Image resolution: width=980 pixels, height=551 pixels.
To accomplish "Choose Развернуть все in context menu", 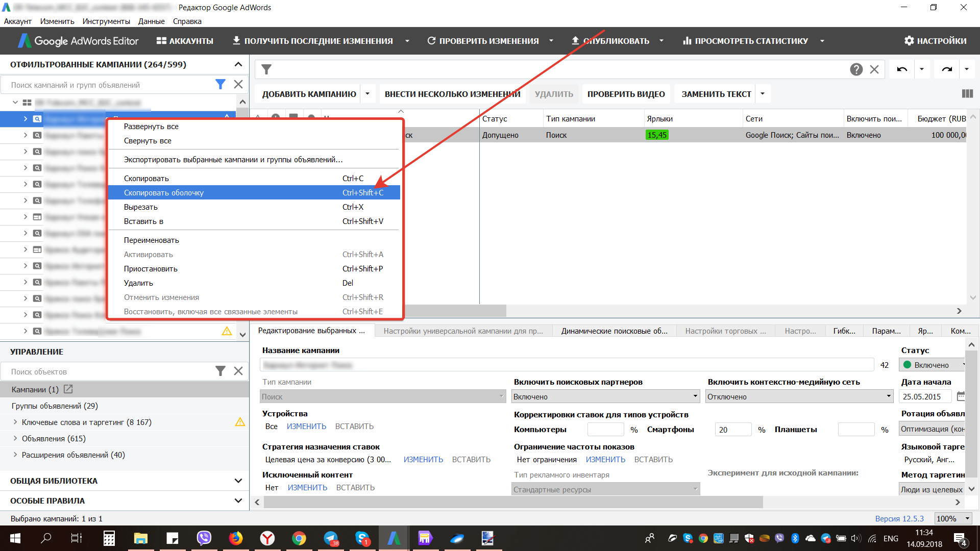I will 254,127.
